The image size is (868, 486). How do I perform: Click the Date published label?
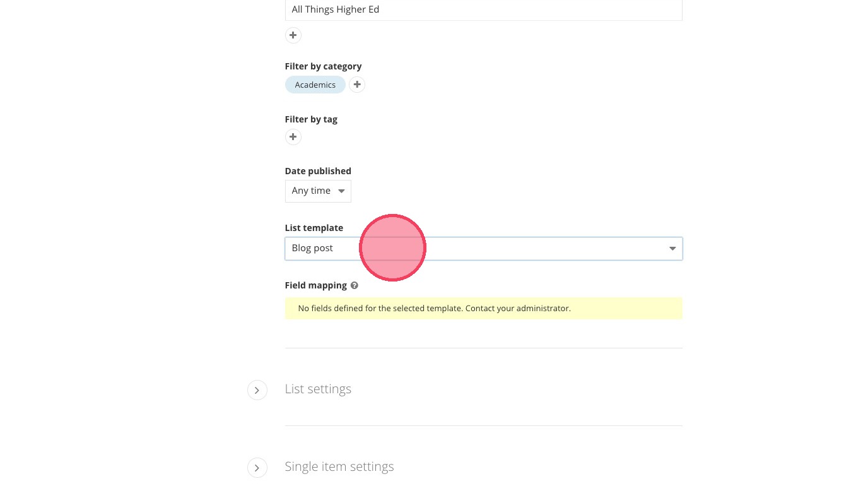318,171
